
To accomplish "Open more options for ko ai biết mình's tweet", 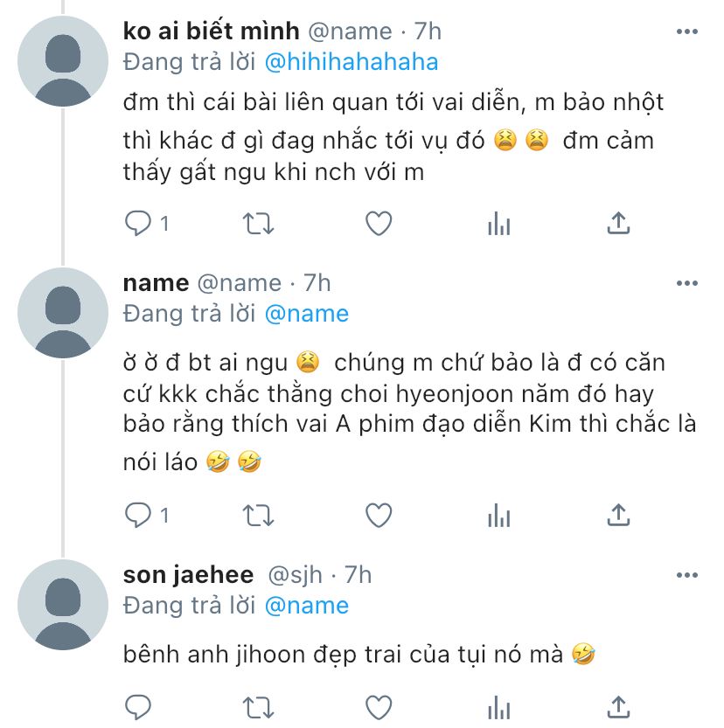I will [x=687, y=31].
